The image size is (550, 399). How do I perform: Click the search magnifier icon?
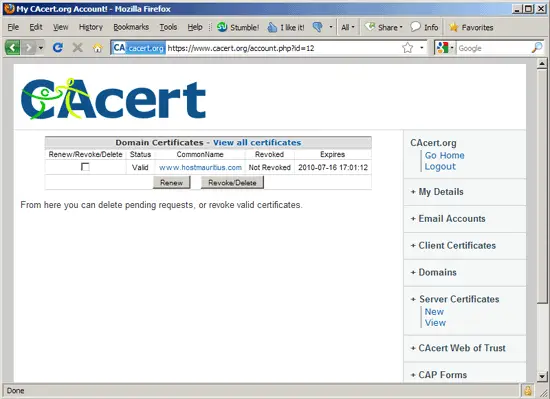(537, 48)
